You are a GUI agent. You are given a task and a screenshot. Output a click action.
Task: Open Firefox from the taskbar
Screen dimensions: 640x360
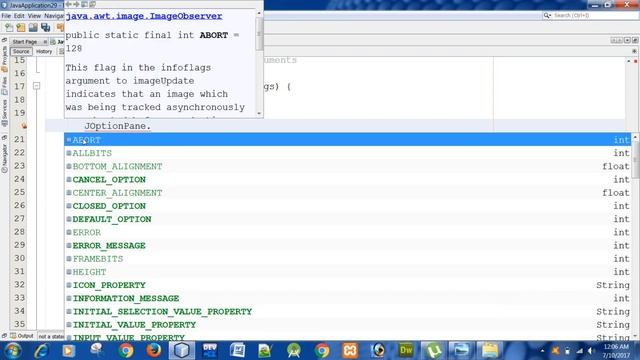(153, 351)
